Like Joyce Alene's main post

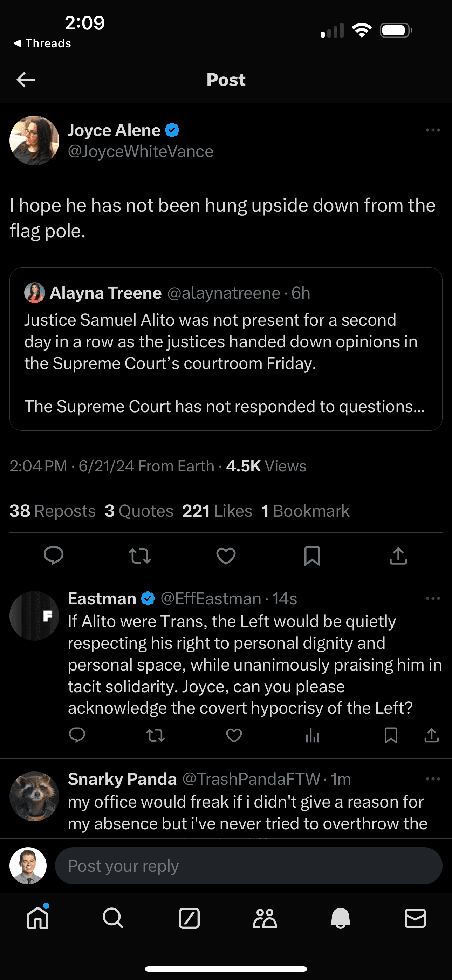coord(226,556)
